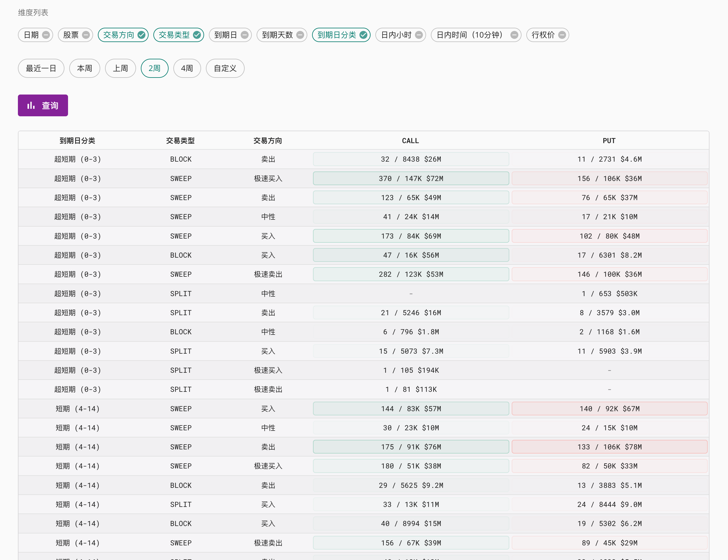Click CALL cell 1 / 105 $194K
Image resolution: width=728 pixels, height=560 pixels.
[411, 370]
